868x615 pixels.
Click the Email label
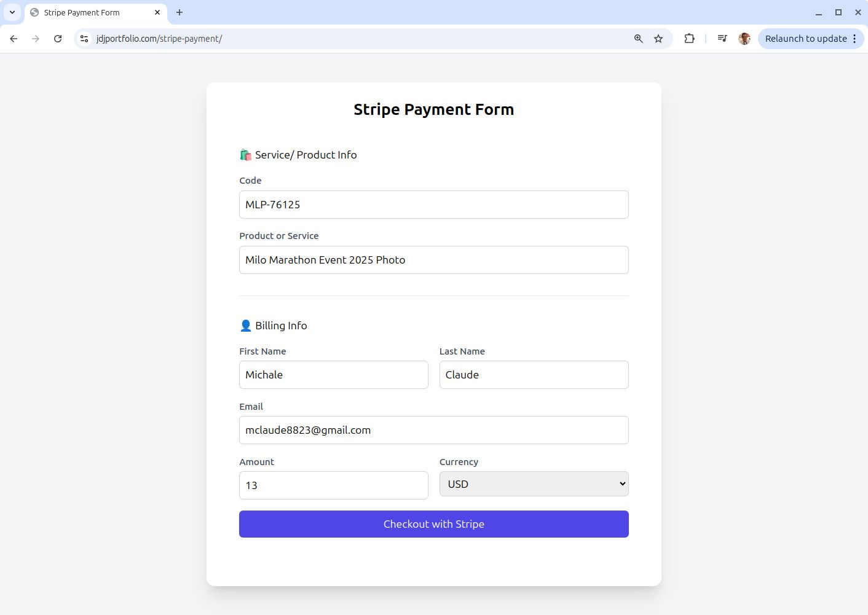pyautogui.click(x=251, y=407)
